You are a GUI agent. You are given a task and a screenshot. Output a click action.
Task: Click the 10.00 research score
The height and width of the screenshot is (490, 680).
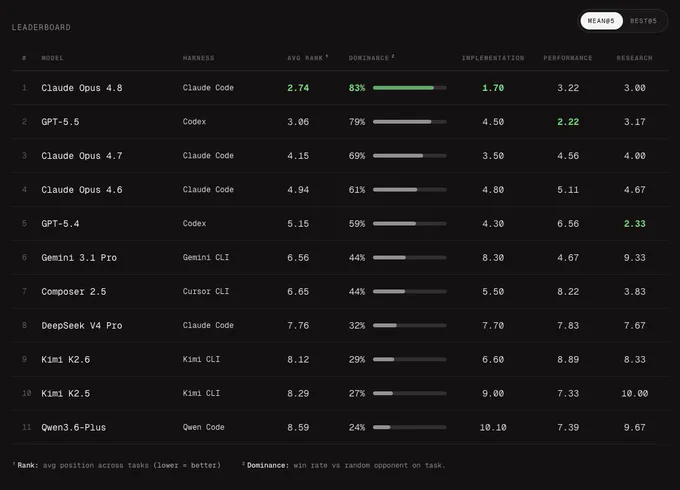coord(634,393)
